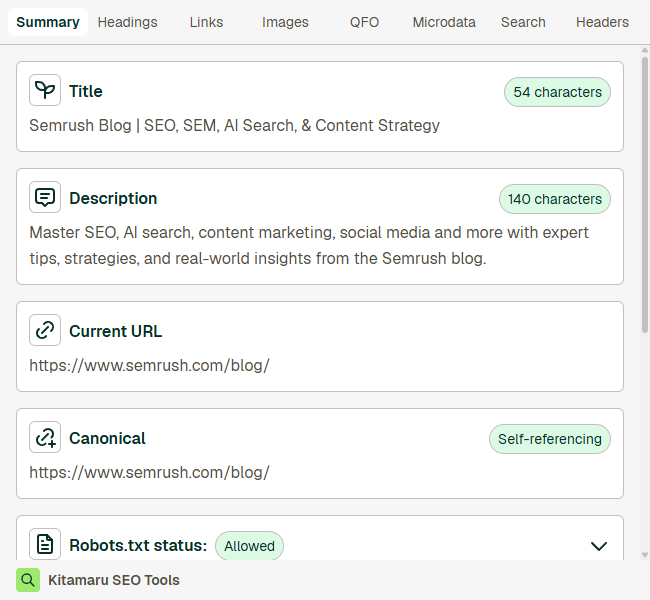The width and height of the screenshot is (650, 600).
Task: Click the 'Kitamaru SEO Tools' footer text
Action: (114, 580)
